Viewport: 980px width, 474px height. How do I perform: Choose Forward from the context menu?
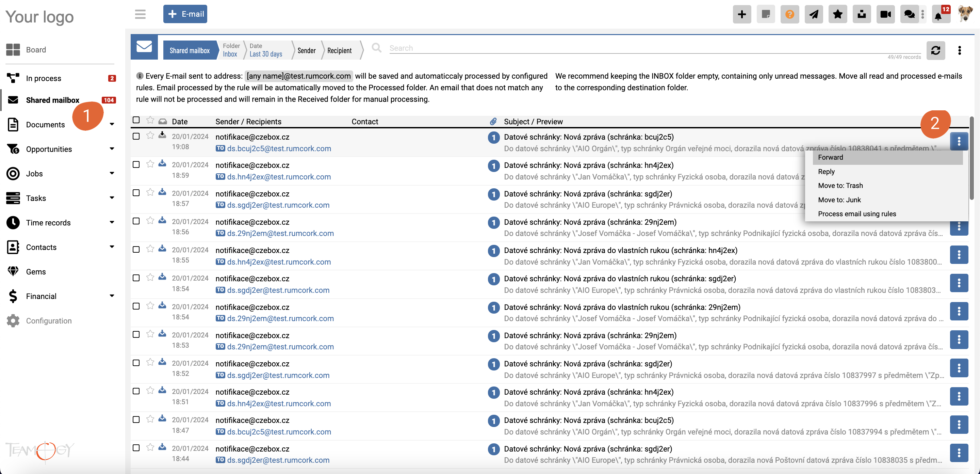(887, 157)
